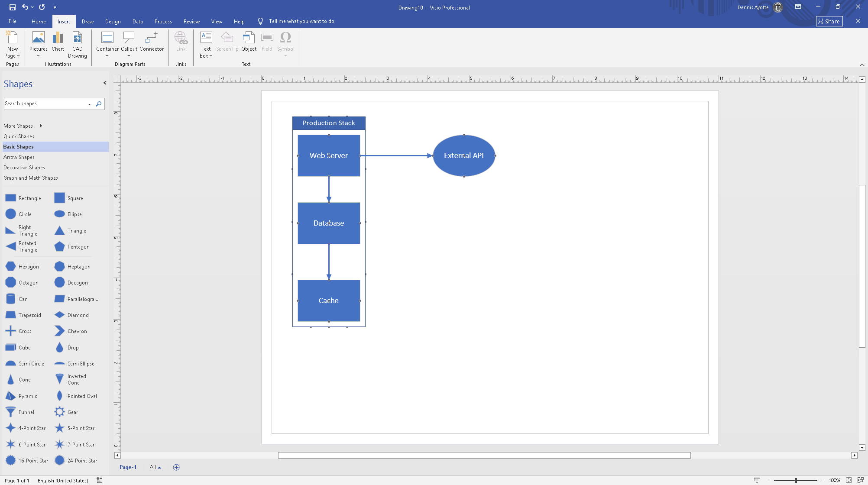Collapse the Shapes pane arrow
868x485 pixels.
point(105,83)
